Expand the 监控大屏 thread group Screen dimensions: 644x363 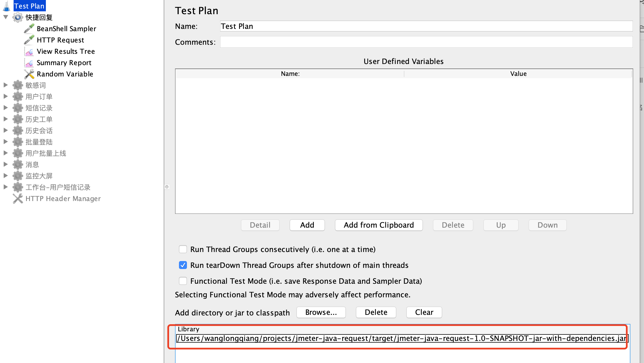tap(6, 176)
